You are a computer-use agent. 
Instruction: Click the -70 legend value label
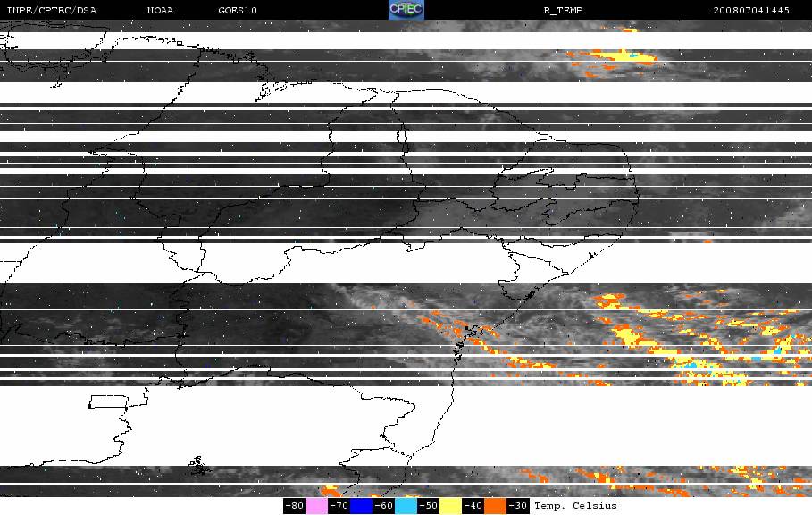339,506
